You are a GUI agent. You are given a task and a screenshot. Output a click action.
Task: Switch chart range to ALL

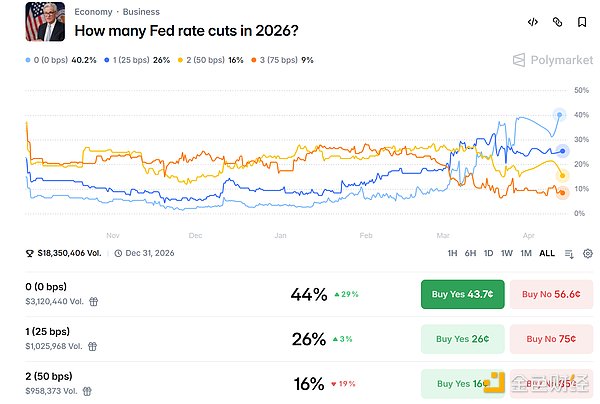point(547,254)
